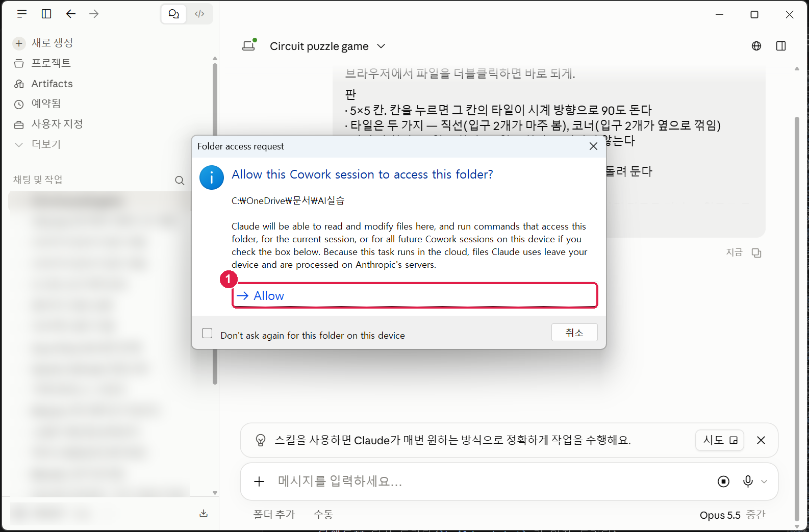Click the 취소 button in the dialog
The height and width of the screenshot is (532, 809).
(x=574, y=333)
